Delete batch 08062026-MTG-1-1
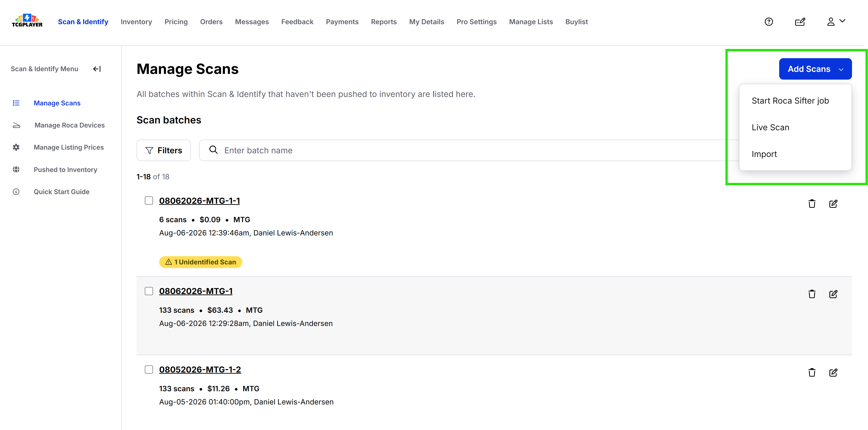Viewport: 868px width, 430px height. point(812,204)
